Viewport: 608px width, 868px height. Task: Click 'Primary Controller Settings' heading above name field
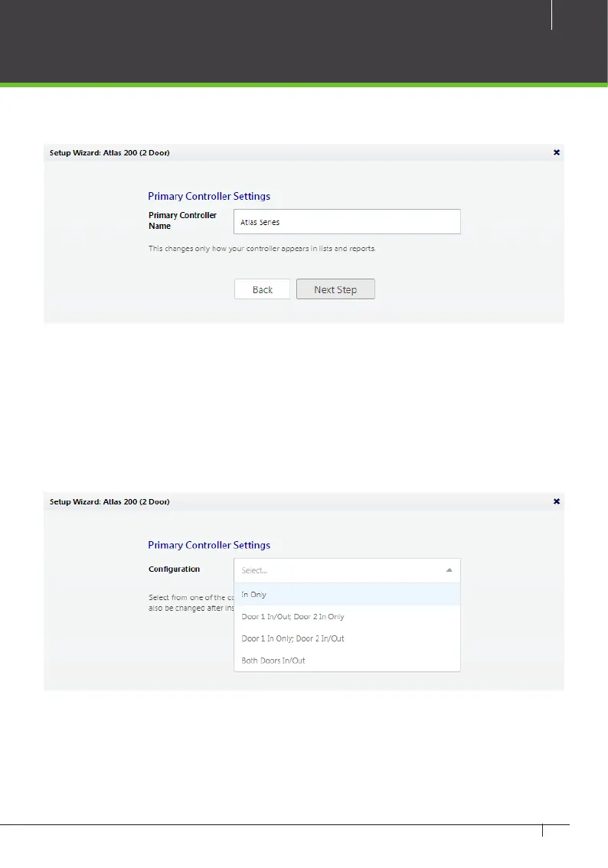pos(209,196)
